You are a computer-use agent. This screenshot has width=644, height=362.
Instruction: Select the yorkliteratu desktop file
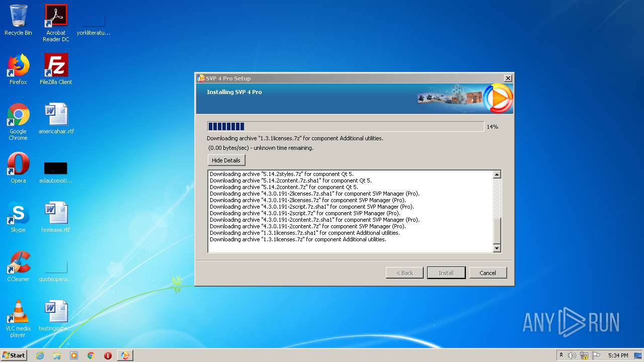94,23
